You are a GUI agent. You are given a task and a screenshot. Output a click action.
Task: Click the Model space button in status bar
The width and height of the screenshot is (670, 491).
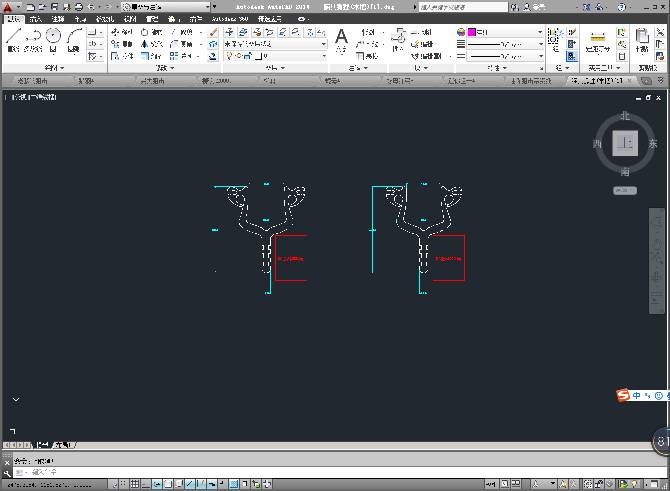(x=491, y=484)
